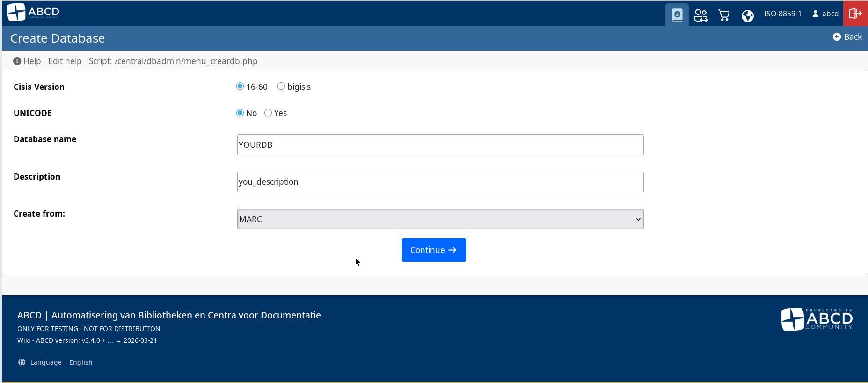The height and width of the screenshot is (383, 868).
Task: Click the Edit help link
Action: pos(65,61)
